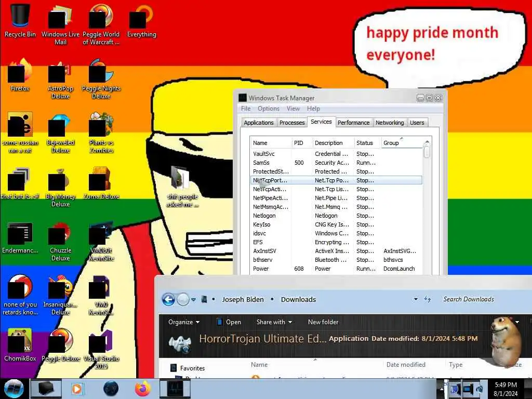Sort services by the Status column
The height and width of the screenshot is (399, 532).
point(367,143)
